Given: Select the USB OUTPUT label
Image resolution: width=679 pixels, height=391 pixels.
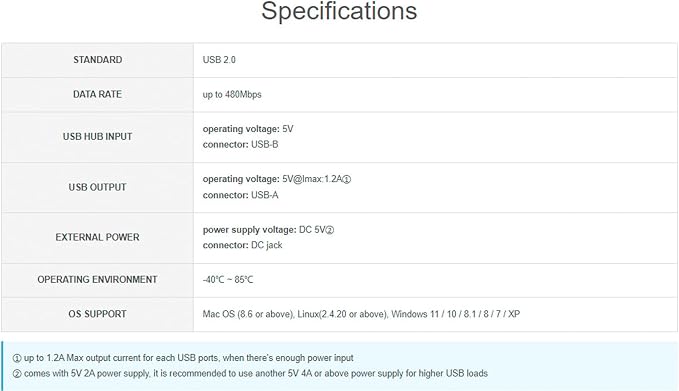Looking at the screenshot, I should [97, 187].
